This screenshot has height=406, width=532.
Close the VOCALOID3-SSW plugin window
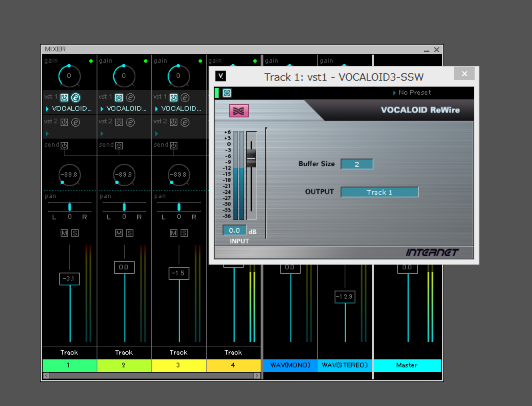click(x=464, y=73)
